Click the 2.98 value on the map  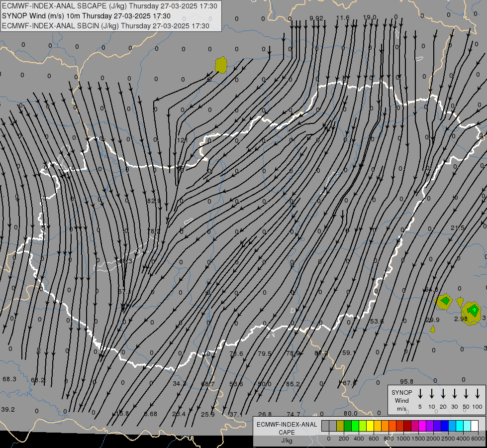coord(461,319)
